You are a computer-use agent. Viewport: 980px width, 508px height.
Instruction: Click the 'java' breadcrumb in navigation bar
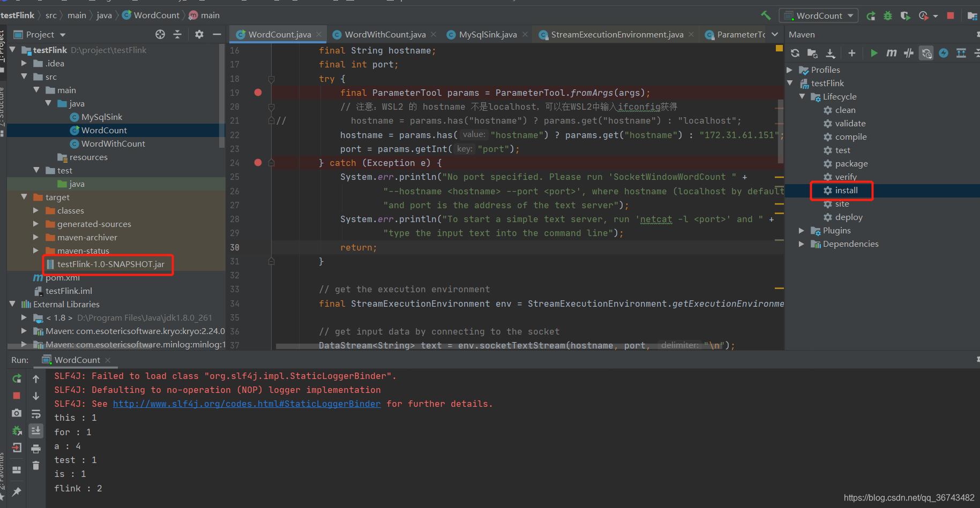(x=104, y=15)
